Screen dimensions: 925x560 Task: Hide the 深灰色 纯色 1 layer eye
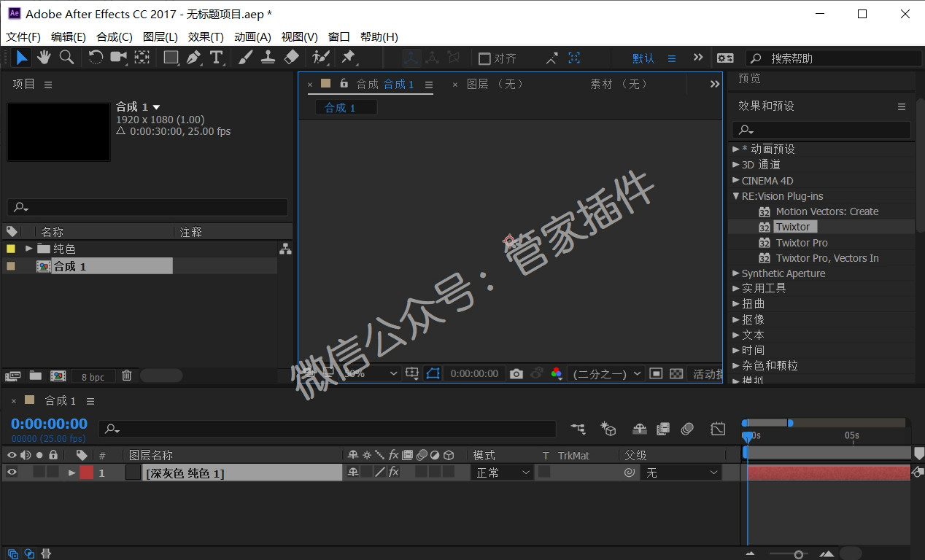[x=12, y=472]
